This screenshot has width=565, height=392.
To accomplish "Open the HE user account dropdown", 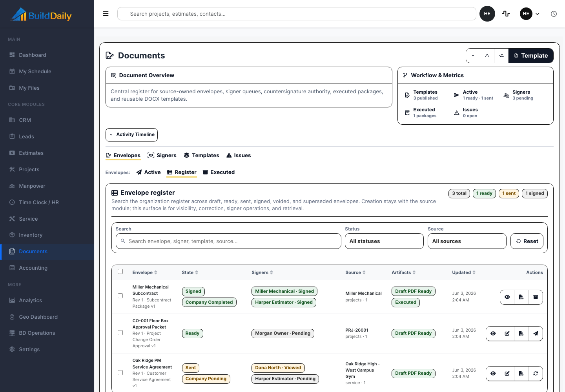I will point(530,14).
